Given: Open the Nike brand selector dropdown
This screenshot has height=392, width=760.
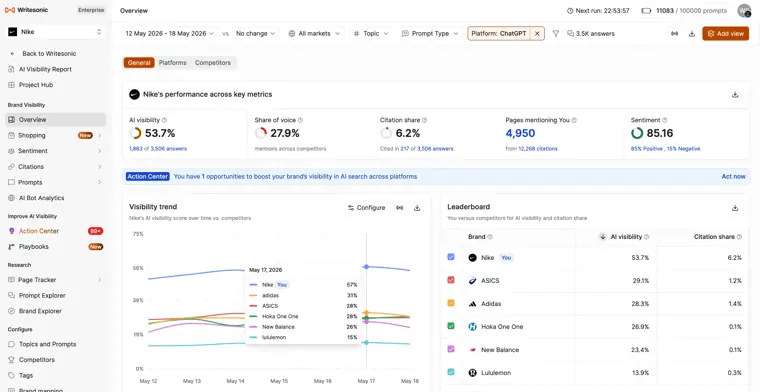Looking at the screenshot, I should pyautogui.click(x=55, y=32).
